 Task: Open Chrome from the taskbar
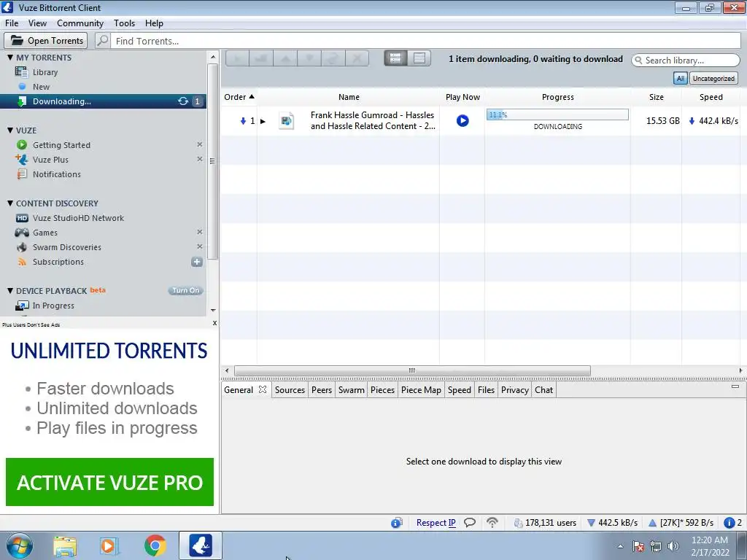pyautogui.click(x=155, y=545)
